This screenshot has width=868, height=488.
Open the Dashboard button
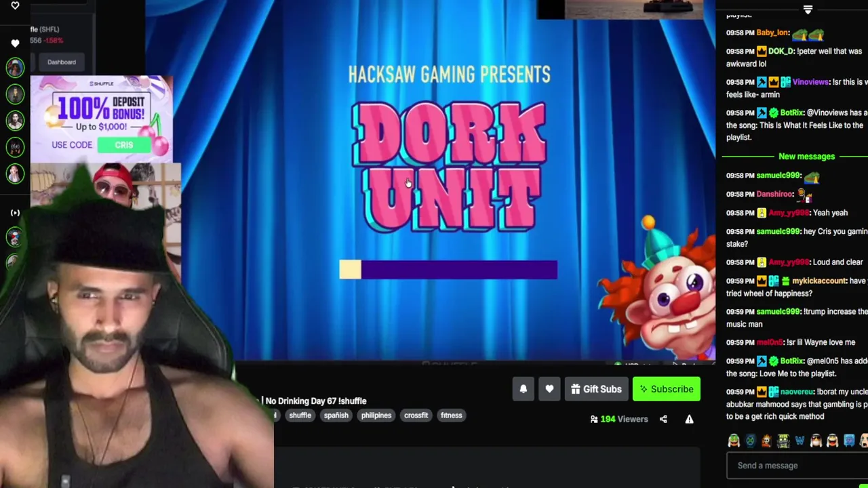(x=62, y=62)
